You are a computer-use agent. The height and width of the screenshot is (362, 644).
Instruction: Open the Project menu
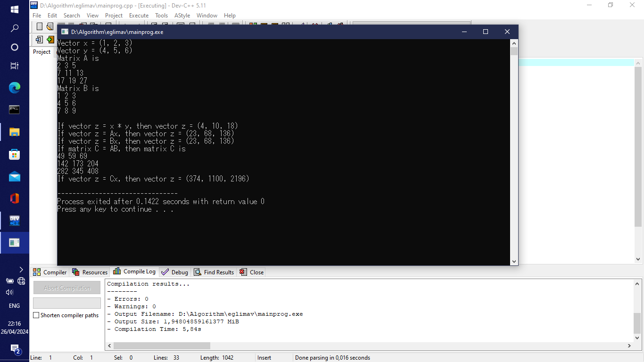point(114,16)
